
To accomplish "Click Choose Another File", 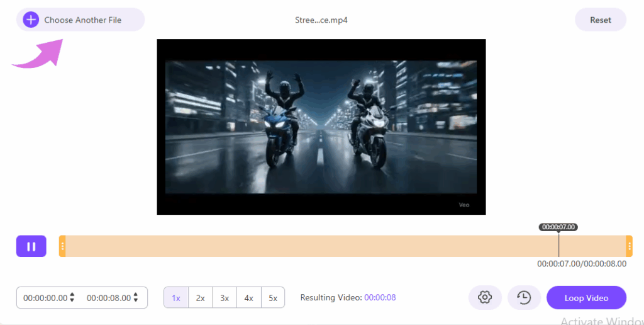I will click(82, 20).
